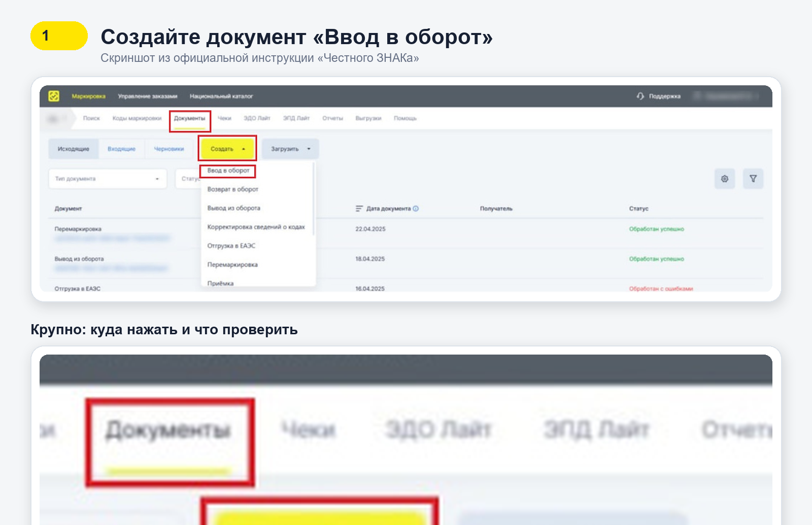812x525 pixels.
Task: Choose Вывод из оборота menu item
Action: [234, 208]
